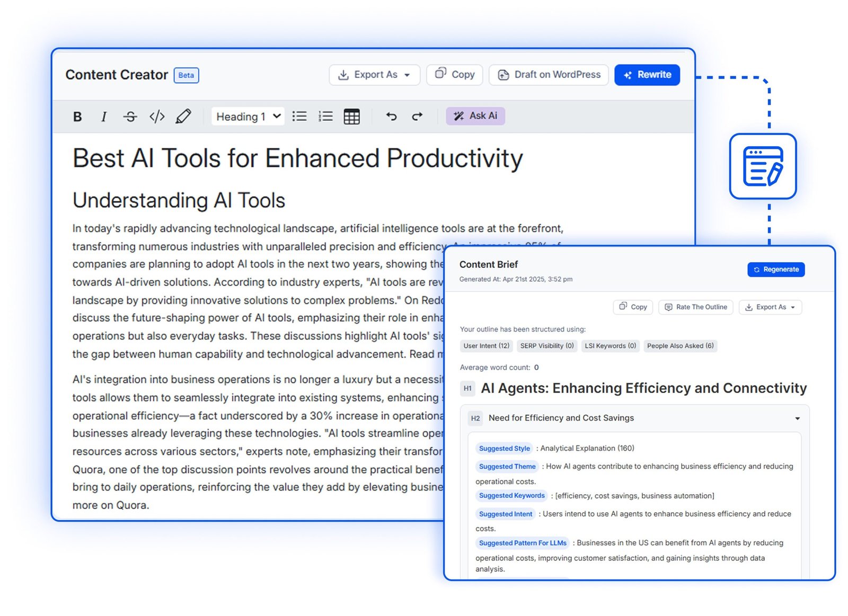The height and width of the screenshot is (616, 848).
Task: Click Rate The Outline
Action: coord(695,307)
